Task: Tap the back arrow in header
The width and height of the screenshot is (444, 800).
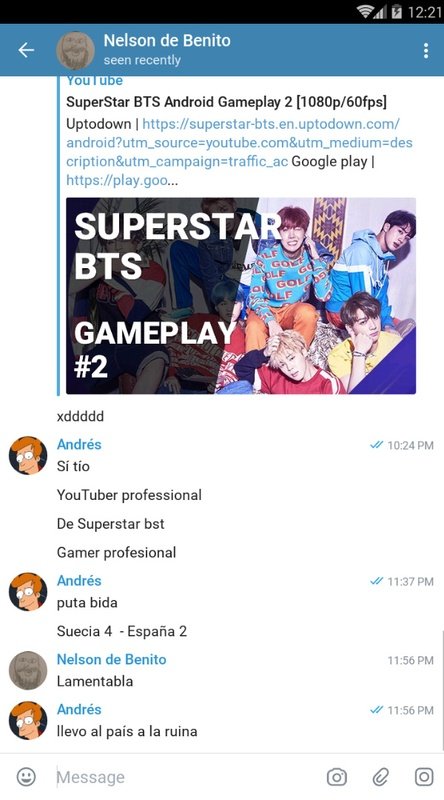Action: (x=26, y=50)
